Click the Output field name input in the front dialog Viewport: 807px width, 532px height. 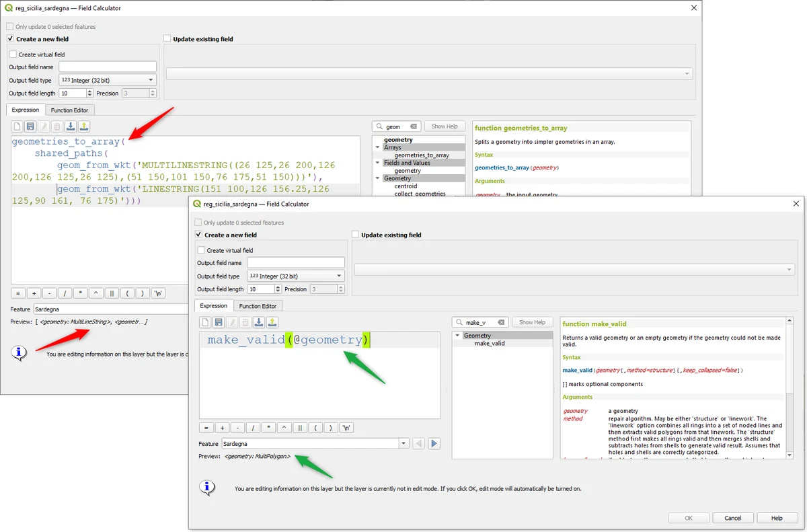[x=295, y=263]
